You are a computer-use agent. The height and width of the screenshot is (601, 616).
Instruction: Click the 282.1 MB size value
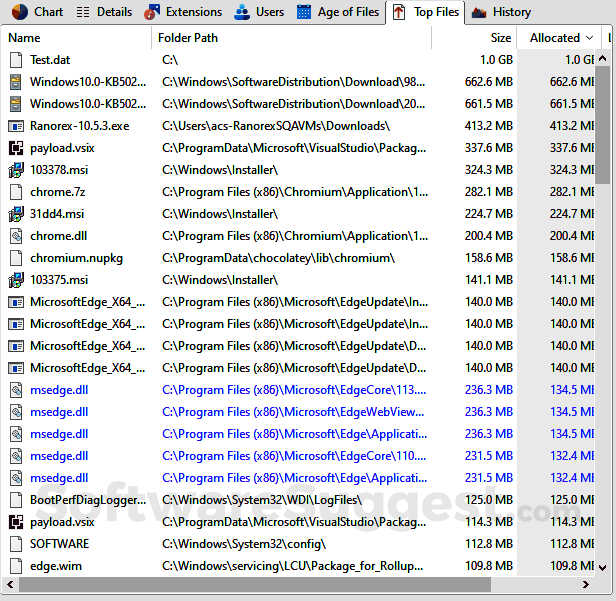[489, 192]
